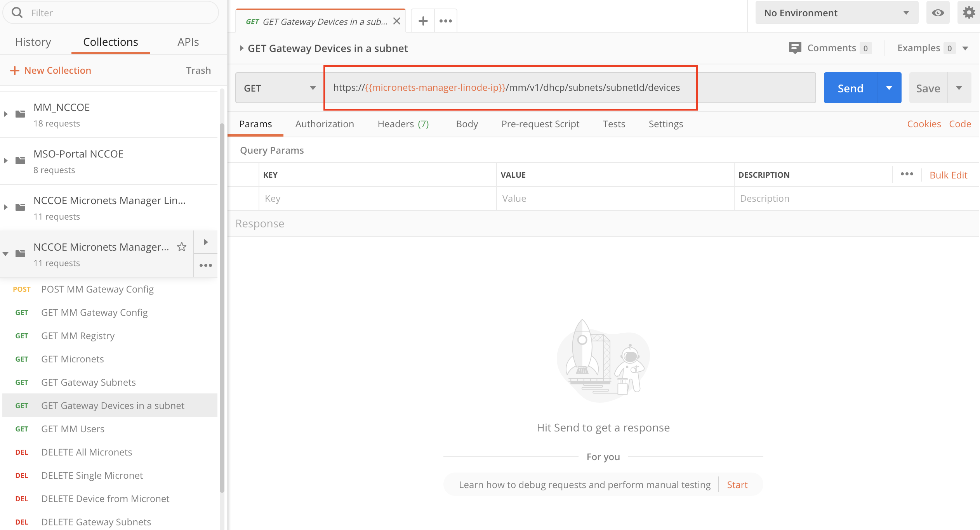Click Bulk Edit for query params

(x=948, y=175)
